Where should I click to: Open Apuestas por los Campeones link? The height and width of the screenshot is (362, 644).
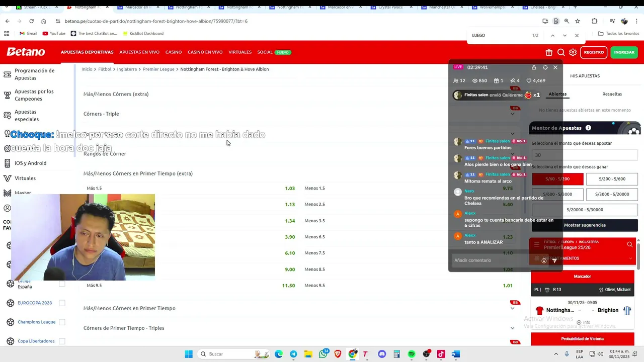pos(34,95)
